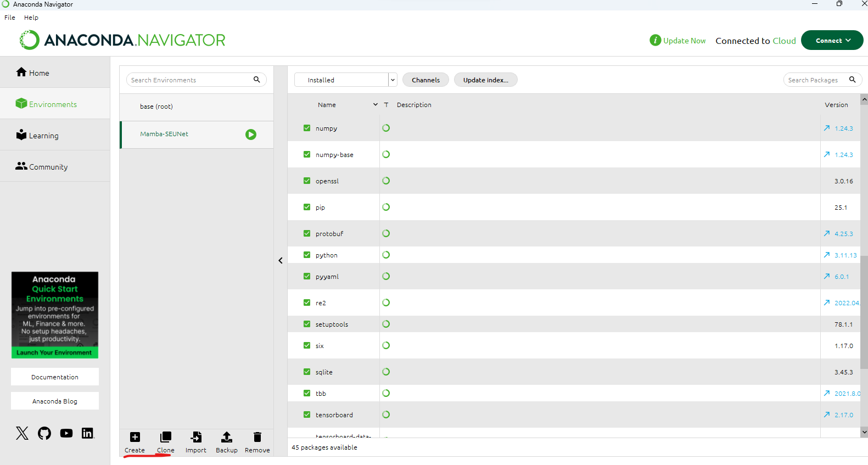Click the Channels button
The width and height of the screenshot is (868, 465).
point(425,80)
